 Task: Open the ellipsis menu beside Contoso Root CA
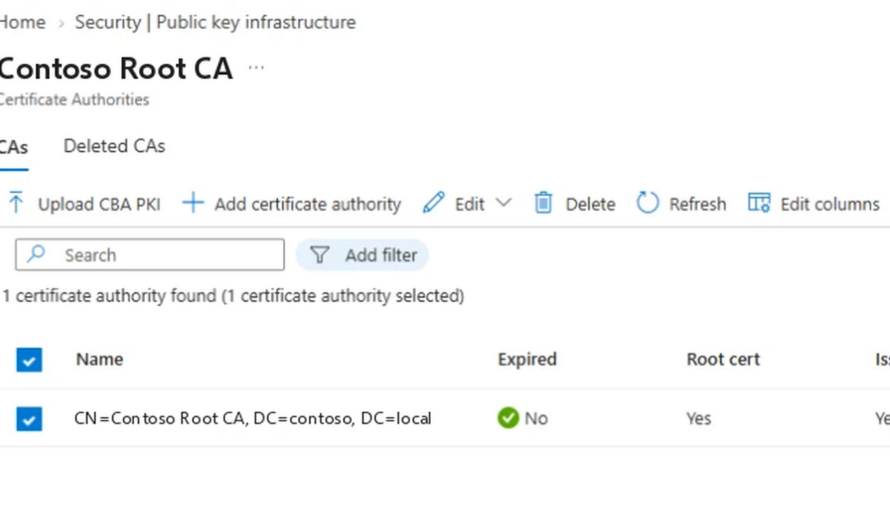(x=256, y=68)
